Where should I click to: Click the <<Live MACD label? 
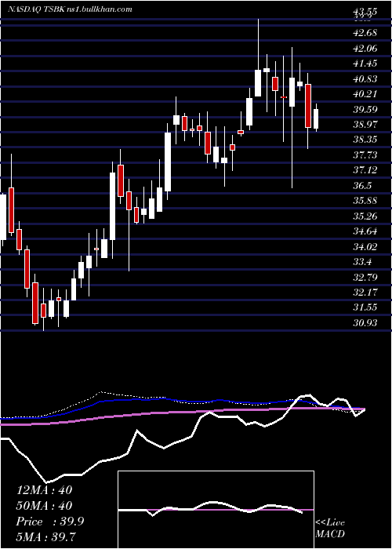point(330,529)
